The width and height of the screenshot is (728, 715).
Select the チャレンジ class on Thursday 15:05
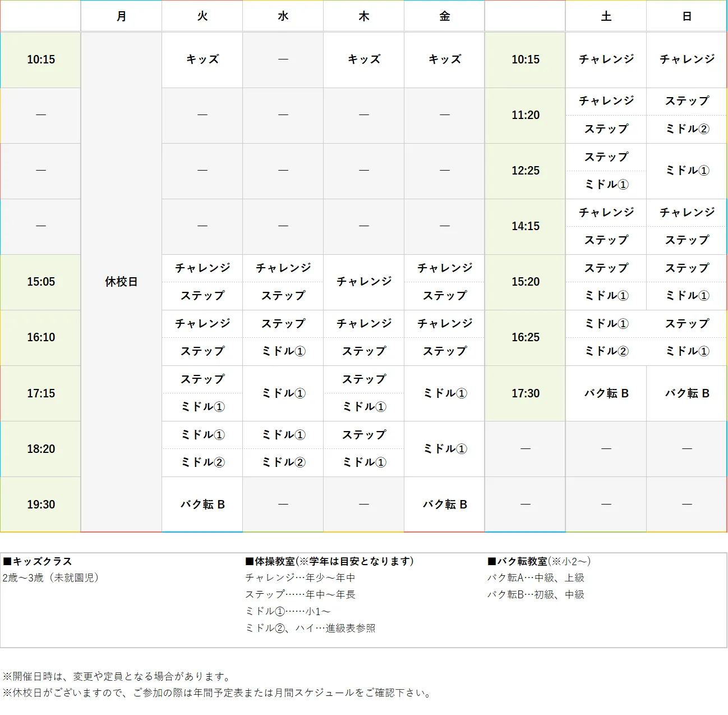(x=363, y=282)
